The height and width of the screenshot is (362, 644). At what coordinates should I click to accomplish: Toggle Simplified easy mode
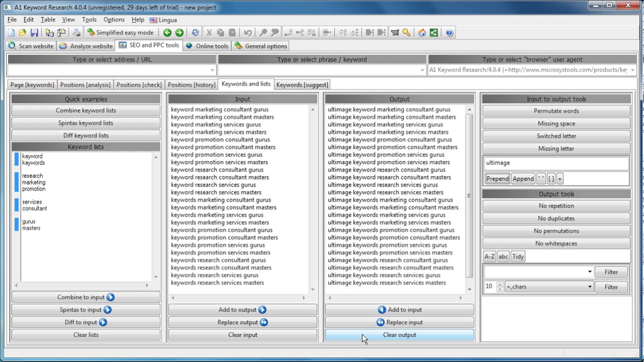[120, 33]
